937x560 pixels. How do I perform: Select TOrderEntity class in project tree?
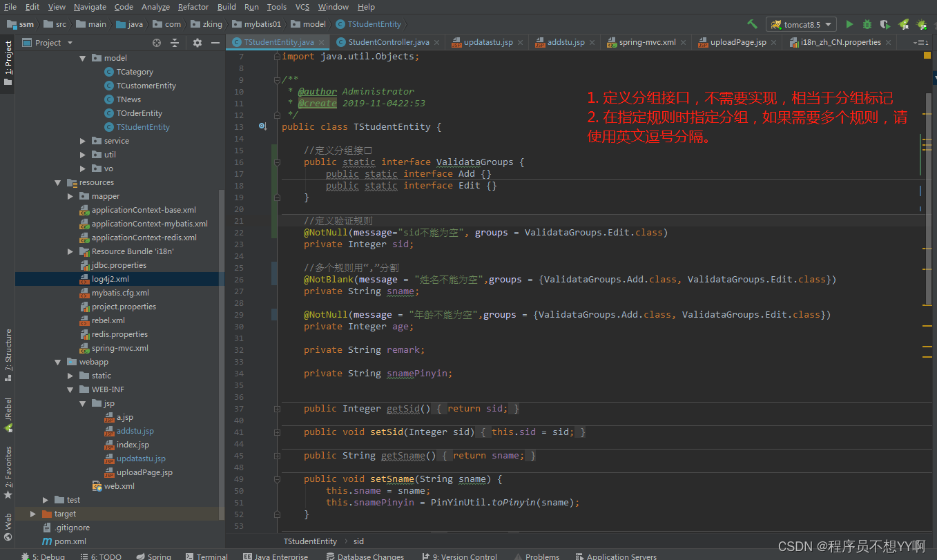(x=139, y=113)
